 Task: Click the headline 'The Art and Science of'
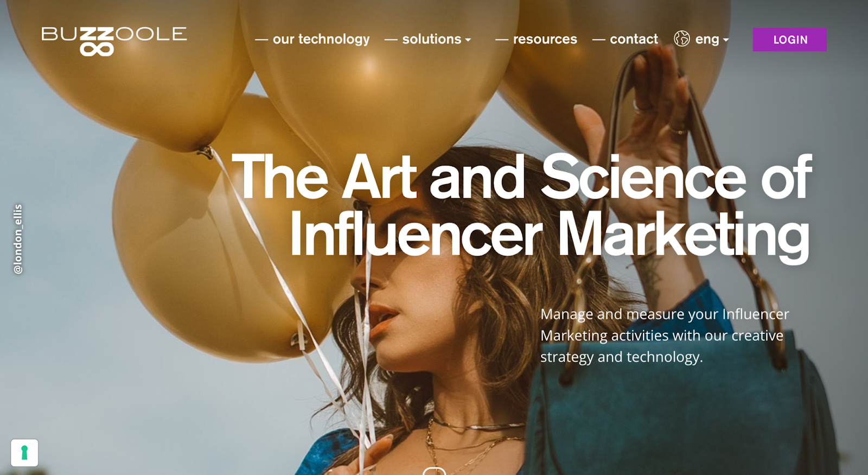click(x=522, y=177)
